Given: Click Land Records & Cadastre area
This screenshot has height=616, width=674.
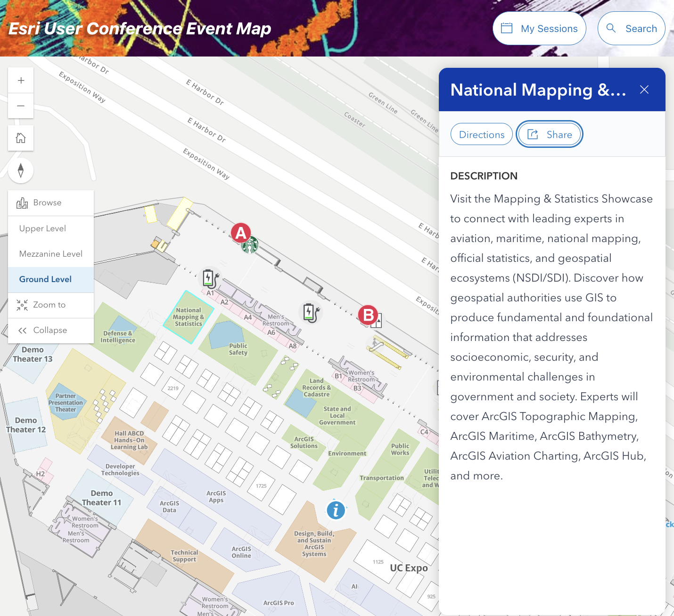Looking at the screenshot, I should tap(317, 388).
